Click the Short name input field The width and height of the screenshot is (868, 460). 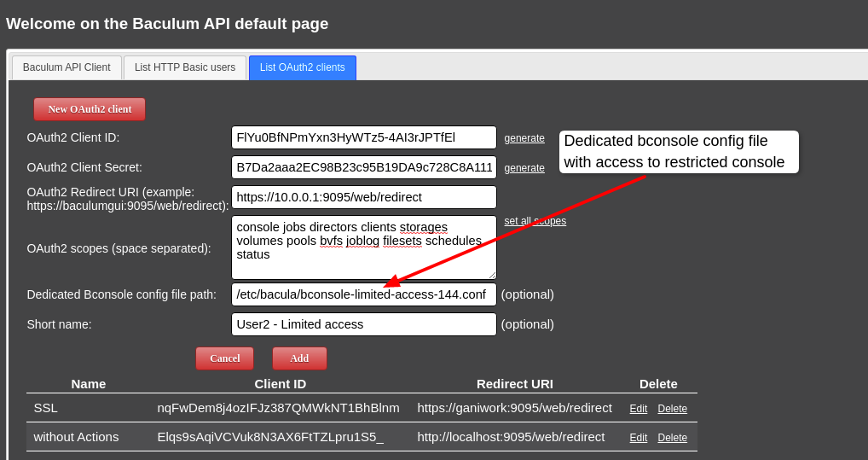(364, 324)
